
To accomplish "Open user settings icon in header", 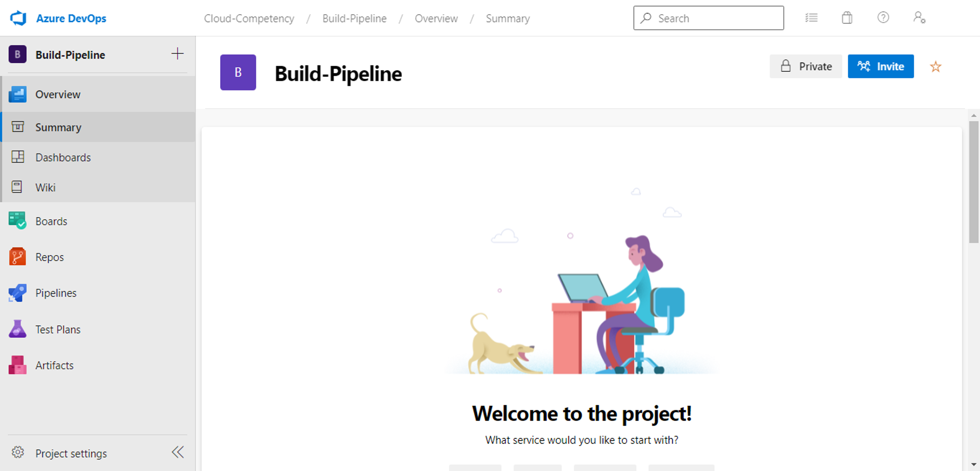I will [x=919, y=18].
